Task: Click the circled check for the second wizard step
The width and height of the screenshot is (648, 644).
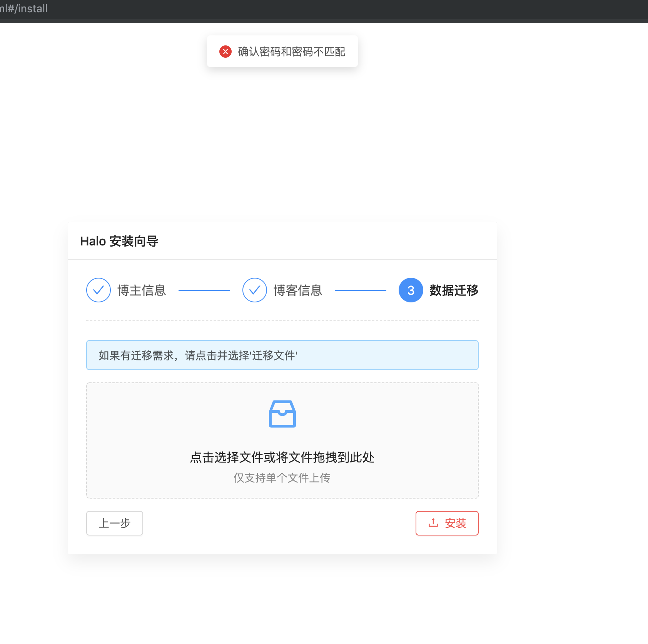Action: (254, 290)
